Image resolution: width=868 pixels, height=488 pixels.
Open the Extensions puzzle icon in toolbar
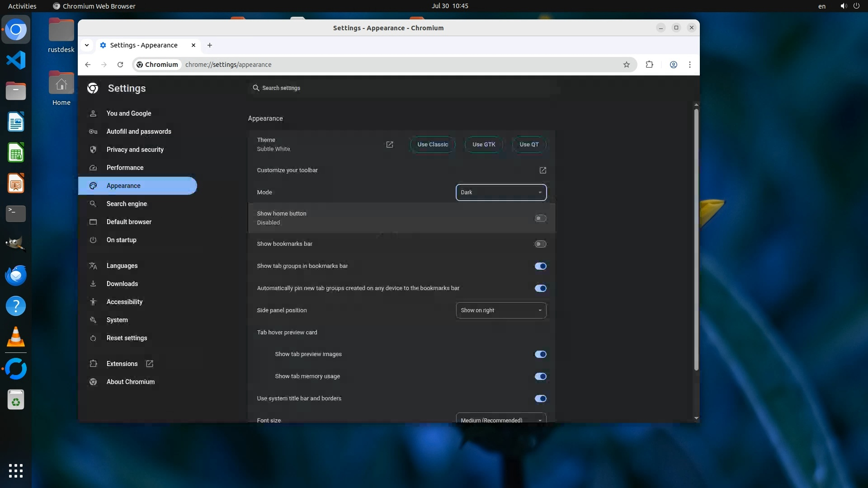pos(650,65)
